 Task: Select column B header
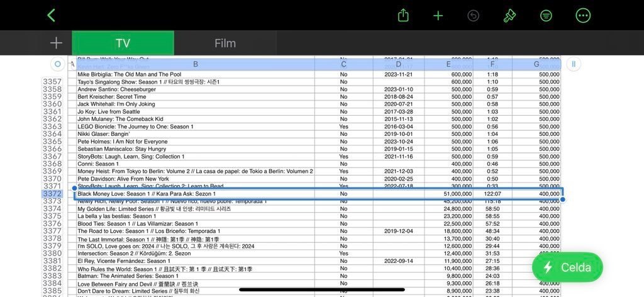(x=195, y=64)
